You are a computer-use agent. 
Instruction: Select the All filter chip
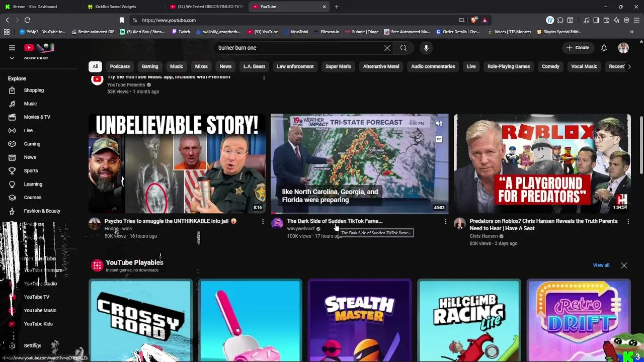pyautogui.click(x=95, y=66)
